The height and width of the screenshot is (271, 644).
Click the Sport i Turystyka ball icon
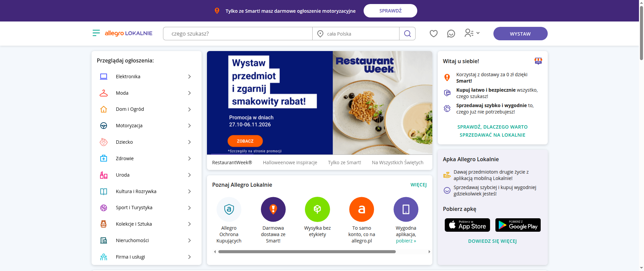[x=104, y=208]
